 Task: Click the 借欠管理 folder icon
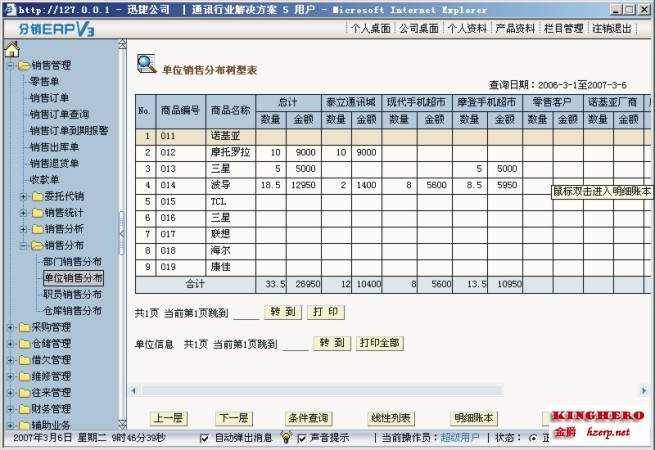(x=24, y=360)
